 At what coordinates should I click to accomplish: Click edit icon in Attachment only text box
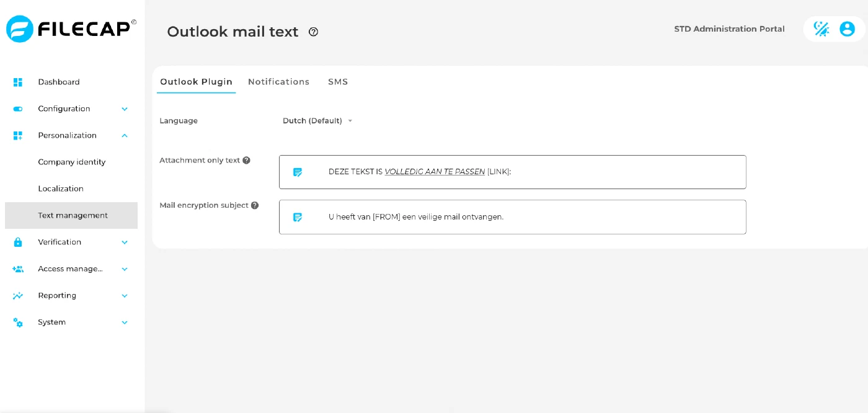298,172
